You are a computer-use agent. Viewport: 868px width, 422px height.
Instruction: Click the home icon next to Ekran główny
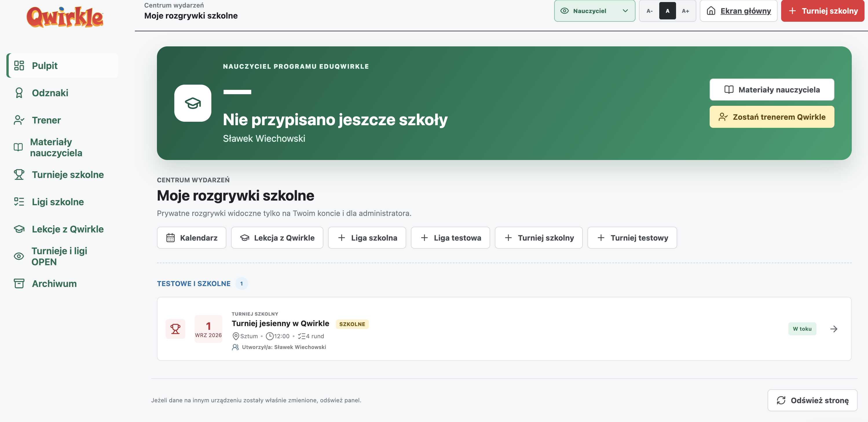click(711, 11)
